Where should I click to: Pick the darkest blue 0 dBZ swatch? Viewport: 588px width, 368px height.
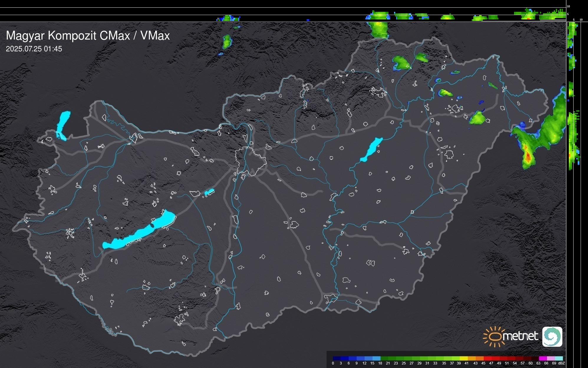[337, 358]
